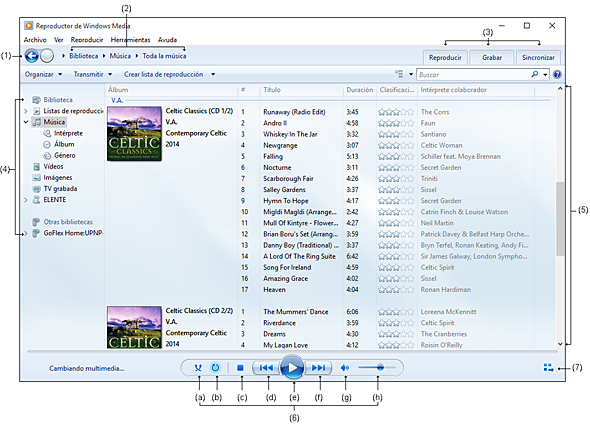
Task: Rate Runaway (Radio Edit) with stars
Action: tap(396, 112)
